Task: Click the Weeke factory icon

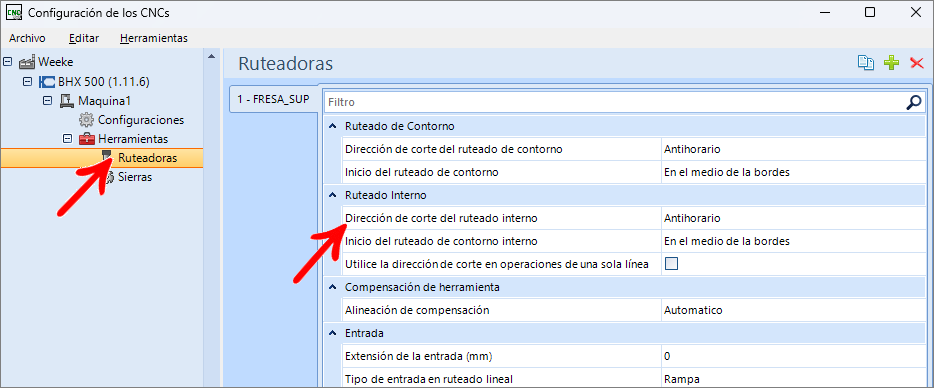Action: [27, 62]
